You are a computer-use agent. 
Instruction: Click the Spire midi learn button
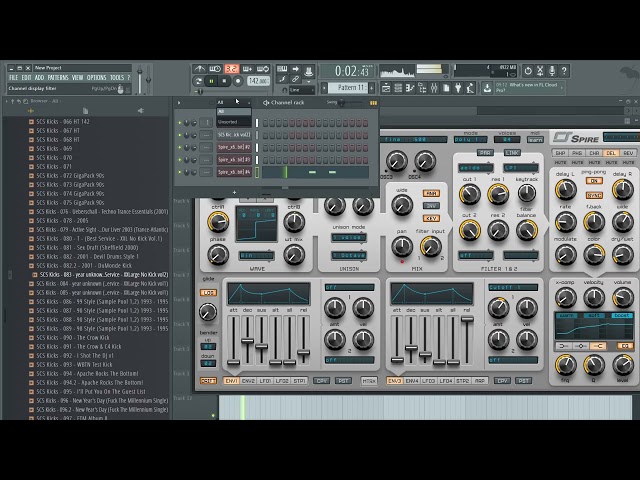tap(536, 140)
